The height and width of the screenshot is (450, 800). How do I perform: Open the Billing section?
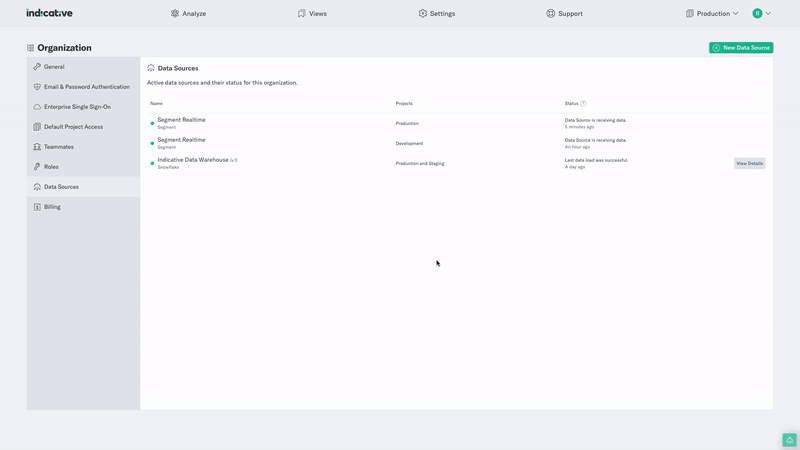(84, 207)
